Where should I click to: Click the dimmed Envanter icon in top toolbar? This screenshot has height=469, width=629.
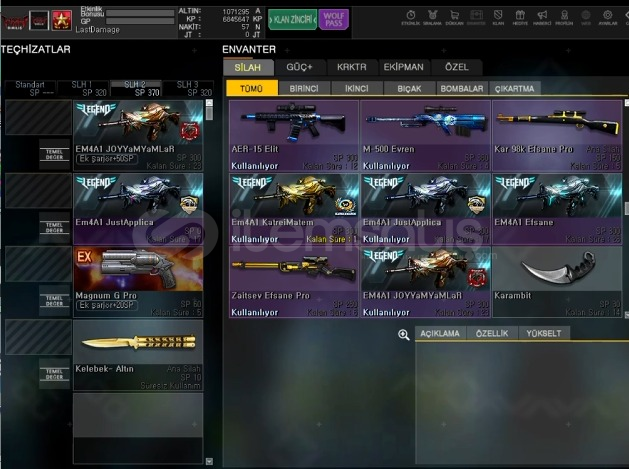point(476,18)
